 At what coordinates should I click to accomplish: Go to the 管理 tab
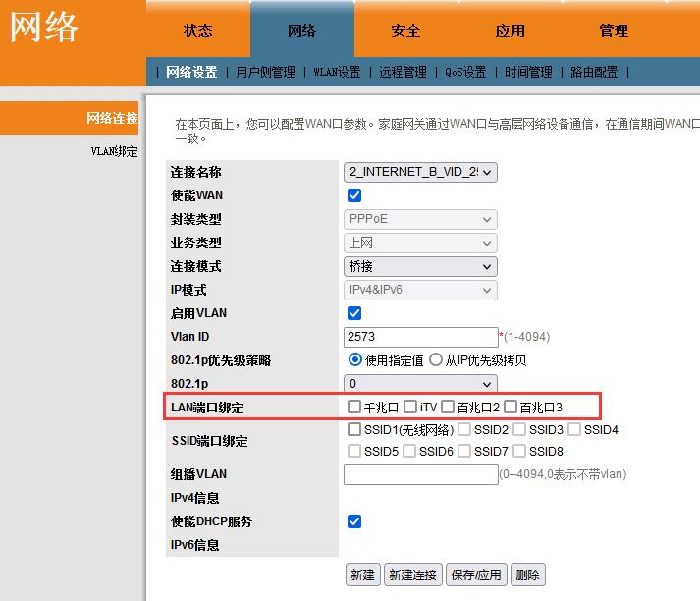point(614,30)
